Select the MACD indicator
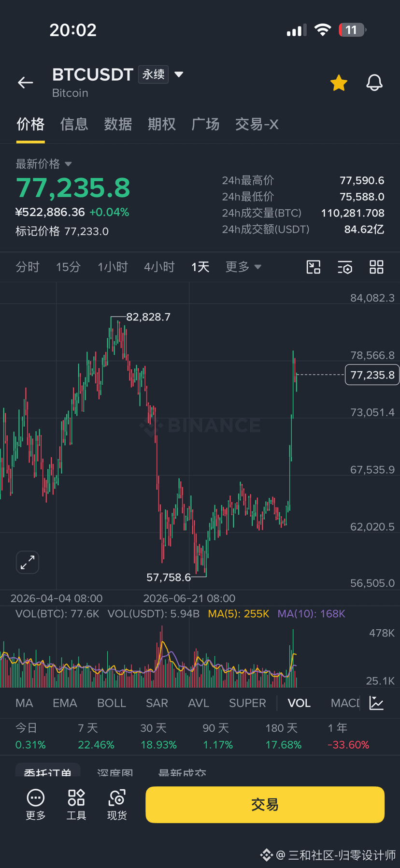The image size is (400, 868). (x=345, y=703)
